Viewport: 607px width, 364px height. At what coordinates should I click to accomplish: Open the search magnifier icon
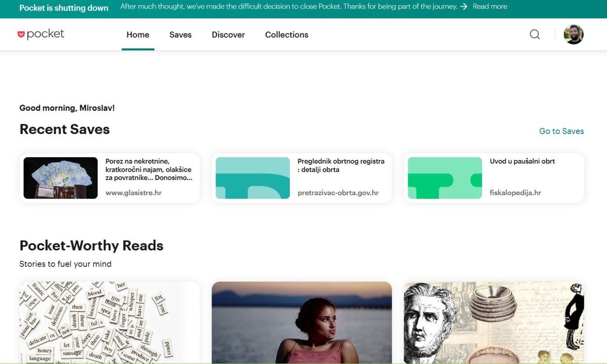[x=535, y=34]
